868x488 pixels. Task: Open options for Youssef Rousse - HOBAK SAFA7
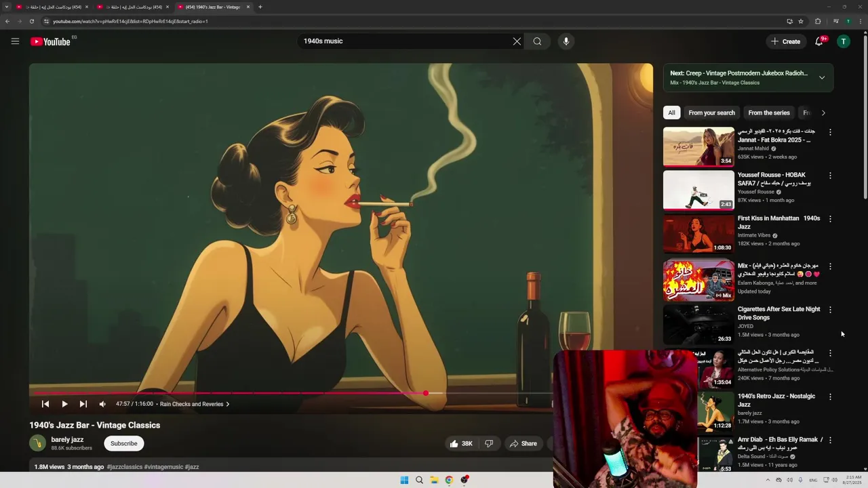830,176
